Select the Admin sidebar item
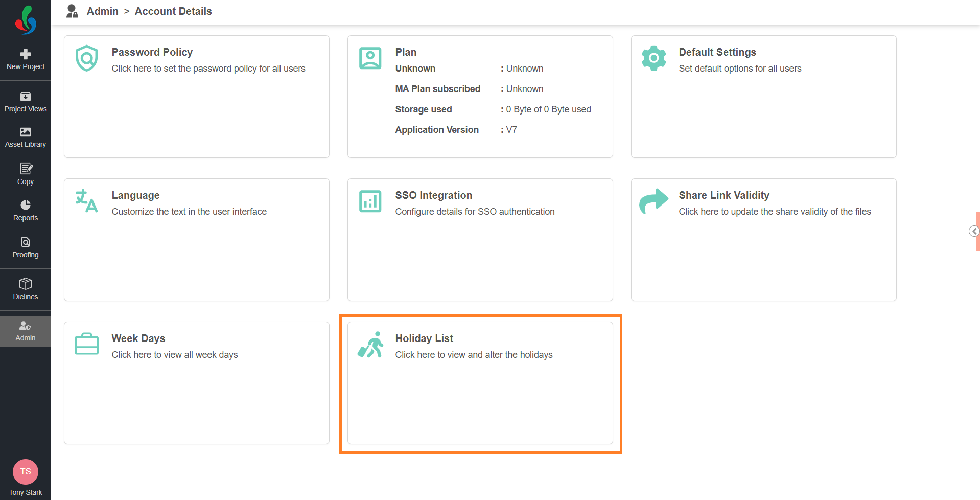The image size is (980, 500). (x=26, y=331)
